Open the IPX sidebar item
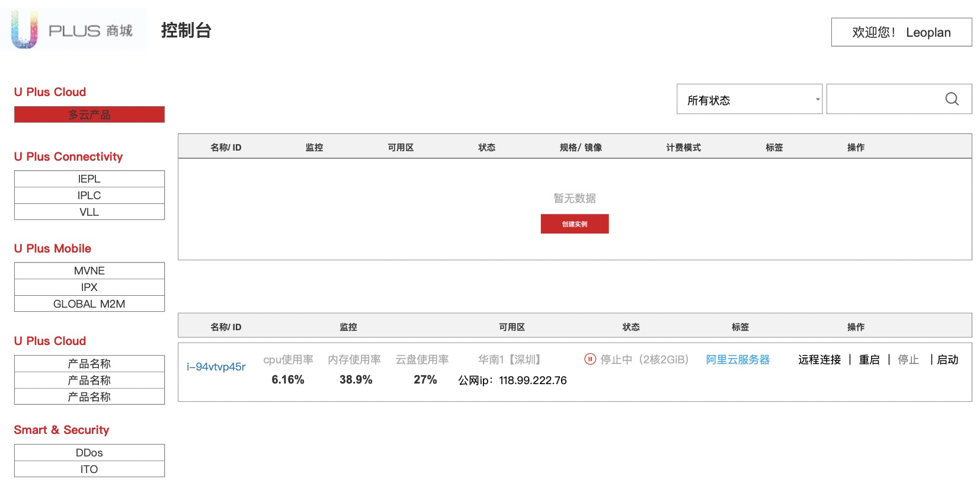The height and width of the screenshot is (492, 980). [x=89, y=287]
